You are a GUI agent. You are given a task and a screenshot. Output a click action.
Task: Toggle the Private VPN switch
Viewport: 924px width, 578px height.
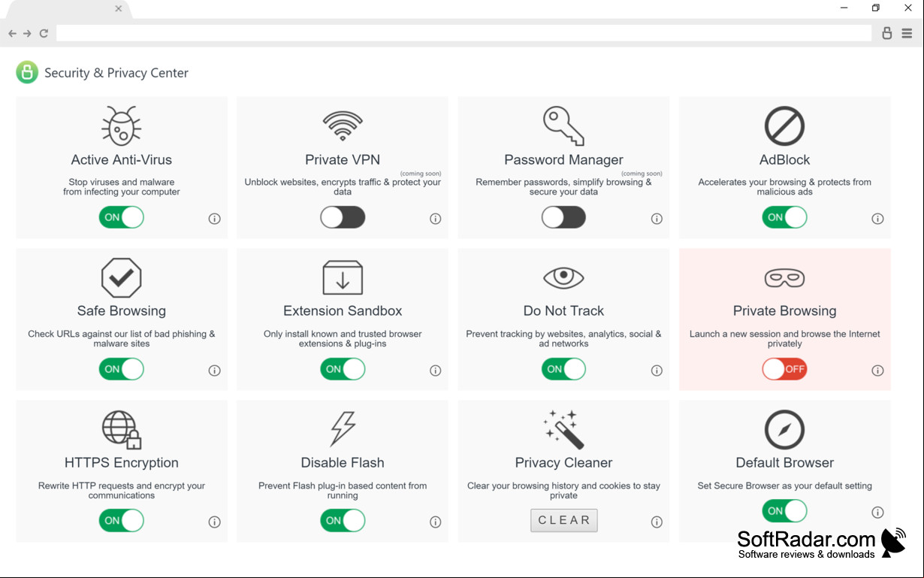pyautogui.click(x=343, y=217)
